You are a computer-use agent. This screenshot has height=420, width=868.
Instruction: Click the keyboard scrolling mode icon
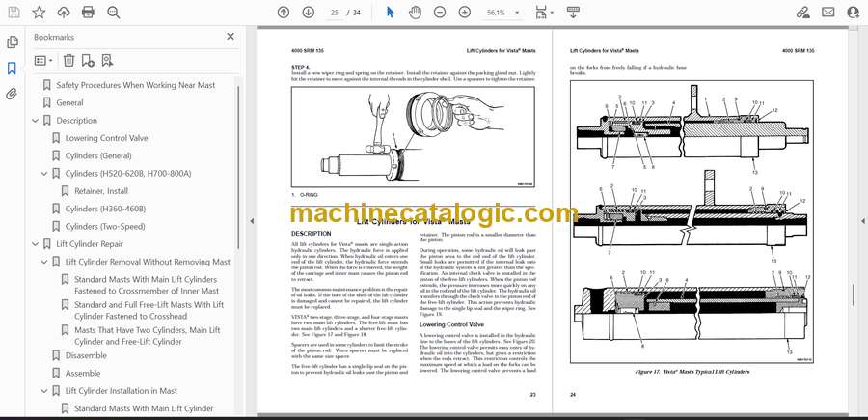(573, 13)
